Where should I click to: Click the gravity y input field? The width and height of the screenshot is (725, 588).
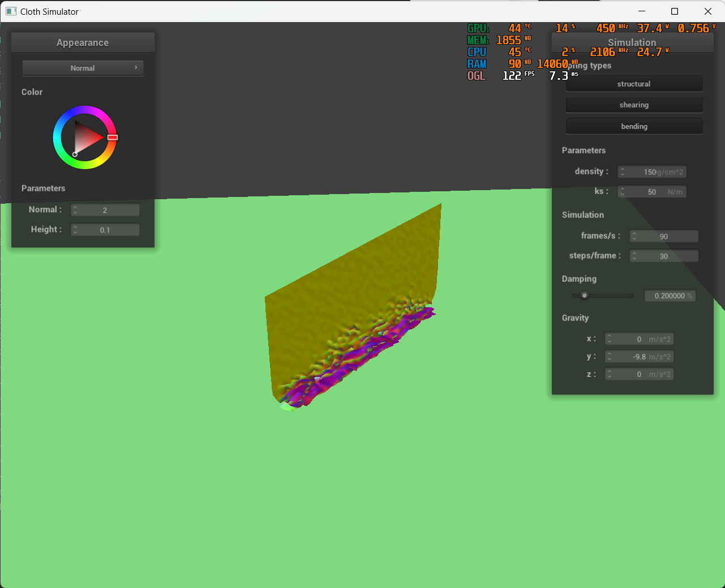point(640,357)
